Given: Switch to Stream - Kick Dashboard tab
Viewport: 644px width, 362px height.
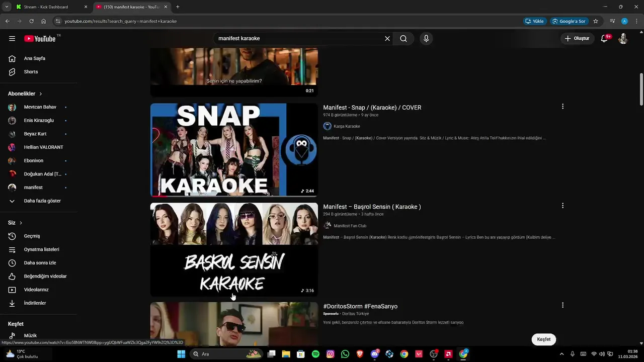Looking at the screenshot, I should 51,7.
